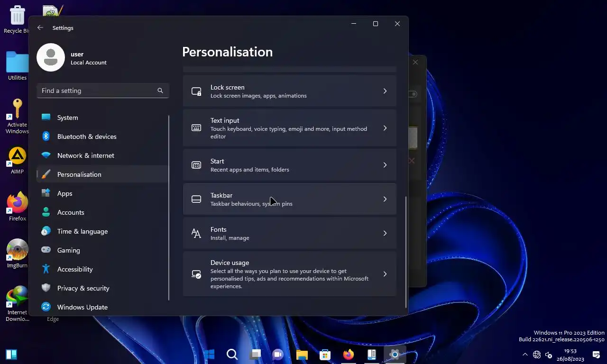
Task: Open the Apps settings category
Action: 102,193
